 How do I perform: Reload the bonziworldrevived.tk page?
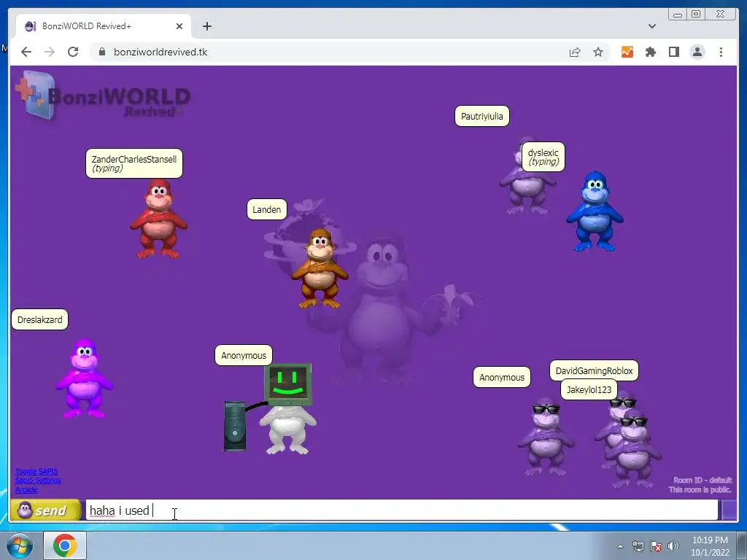[73, 52]
